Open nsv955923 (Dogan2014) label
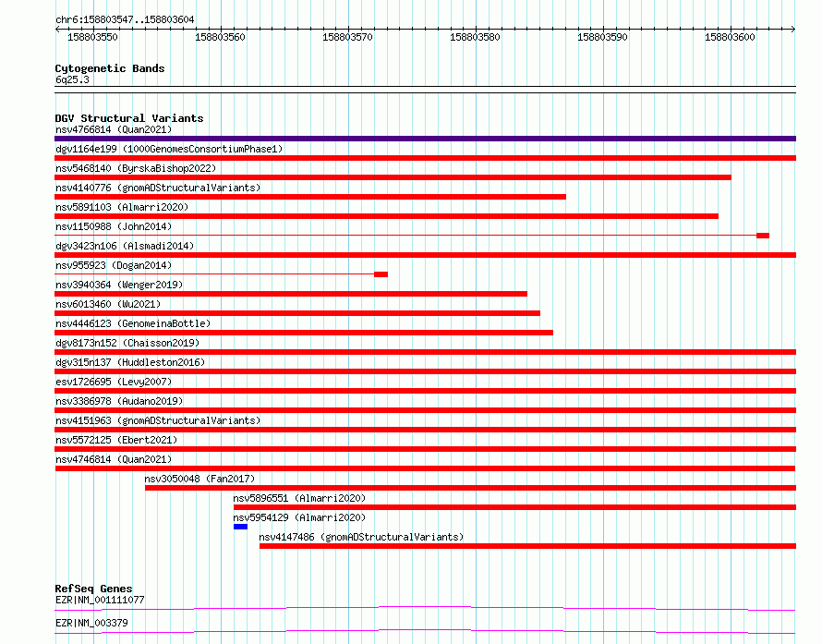This screenshot has height=644, width=822. [114, 265]
